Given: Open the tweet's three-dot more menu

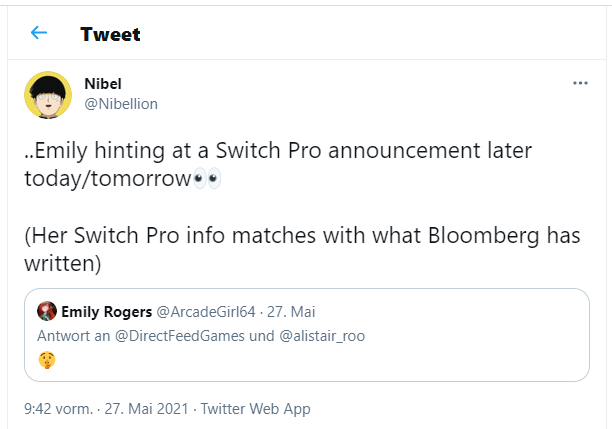Looking at the screenshot, I should click(580, 83).
